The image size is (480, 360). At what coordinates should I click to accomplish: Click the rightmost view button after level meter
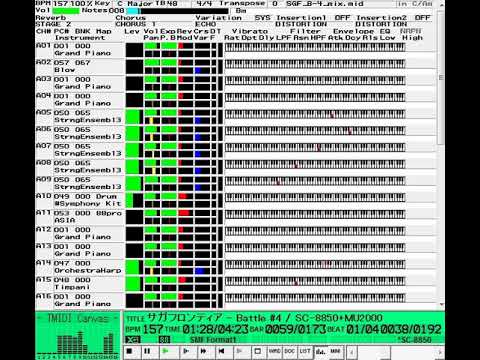[335, 351]
